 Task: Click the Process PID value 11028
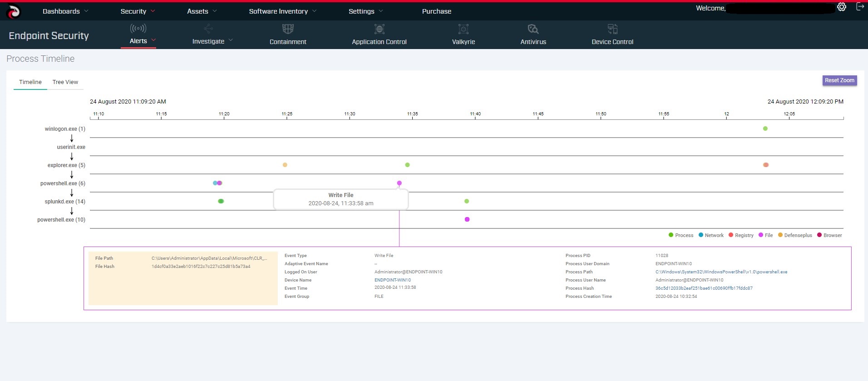coord(661,256)
